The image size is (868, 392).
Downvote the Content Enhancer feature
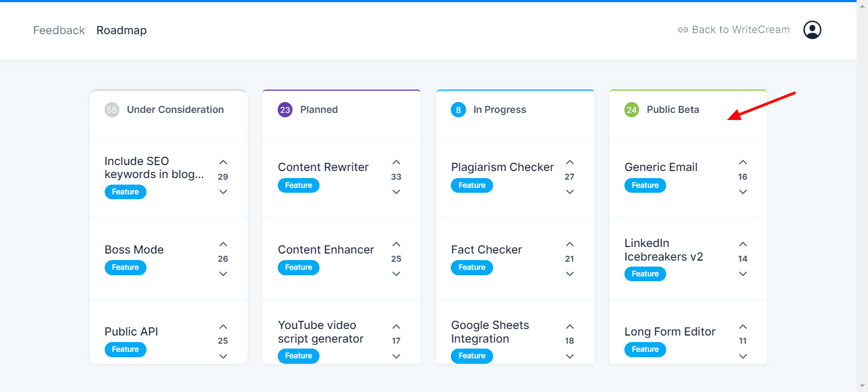(x=397, y=274)
